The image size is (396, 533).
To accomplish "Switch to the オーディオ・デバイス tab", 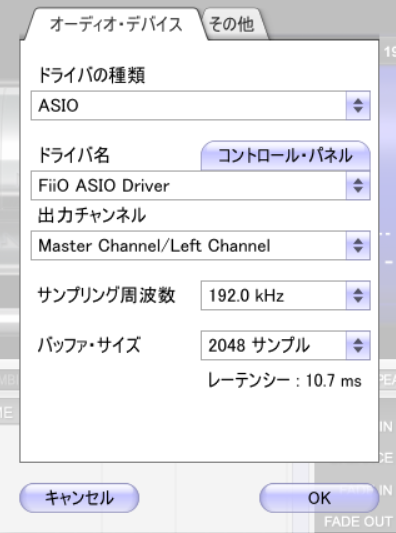I will point(116,24).
